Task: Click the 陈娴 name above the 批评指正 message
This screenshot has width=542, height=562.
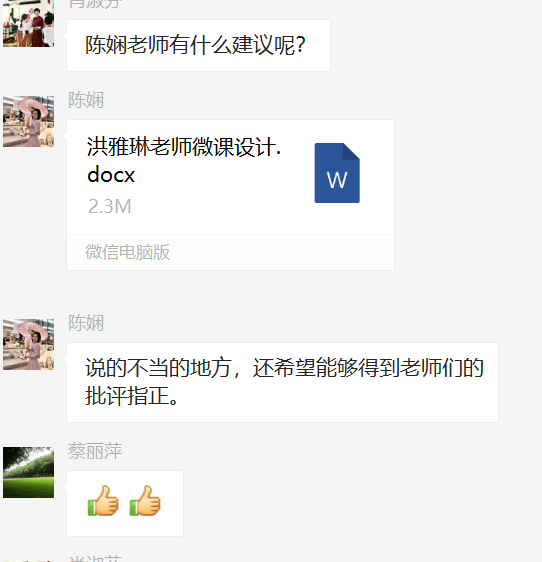Action: (x=86, y=323)
